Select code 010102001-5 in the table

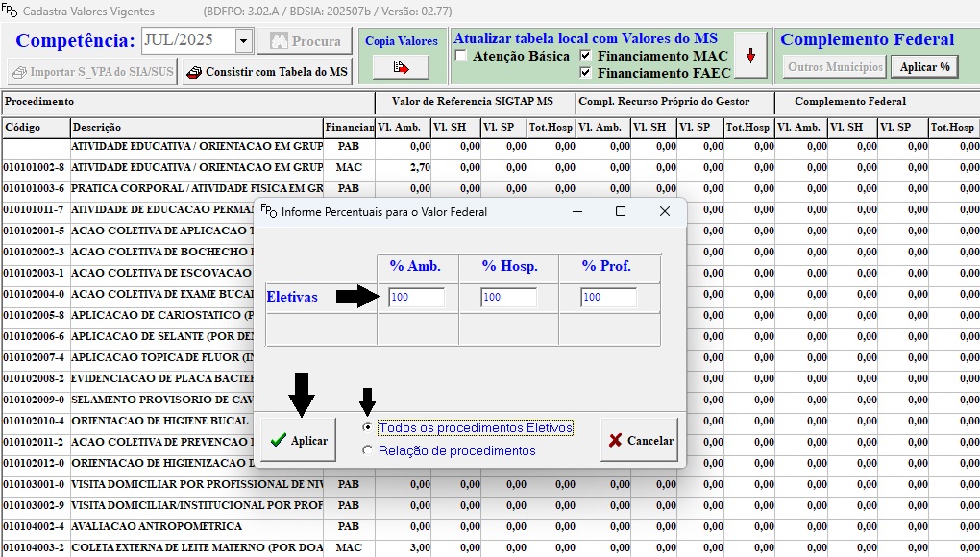[34, 231]
